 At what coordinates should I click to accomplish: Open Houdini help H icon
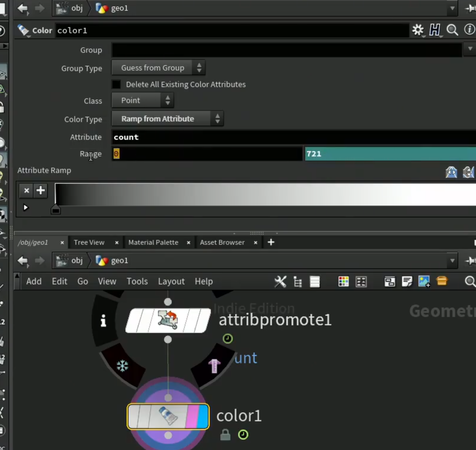(x=435, y=30)
